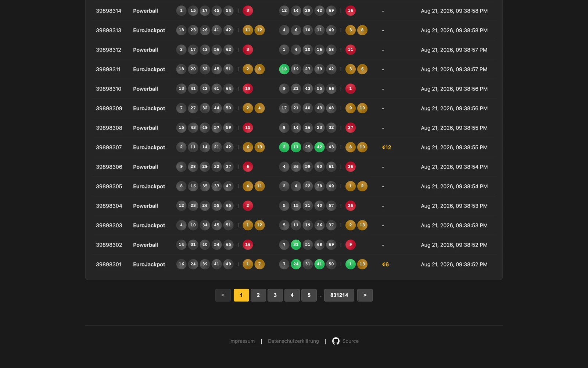The image size is (588, 368).
Task: Click red ball 27 in row 39898308
Action: click(x=351, y=128)
